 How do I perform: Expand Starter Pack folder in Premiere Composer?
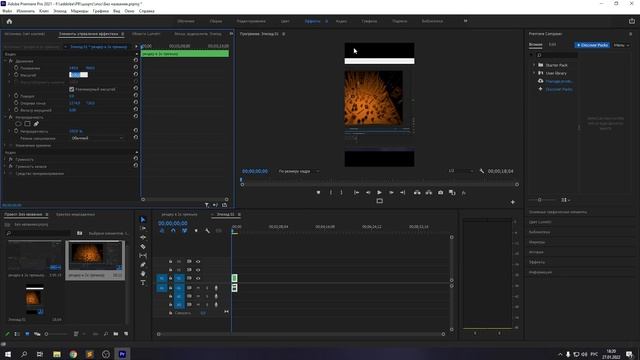534,65
